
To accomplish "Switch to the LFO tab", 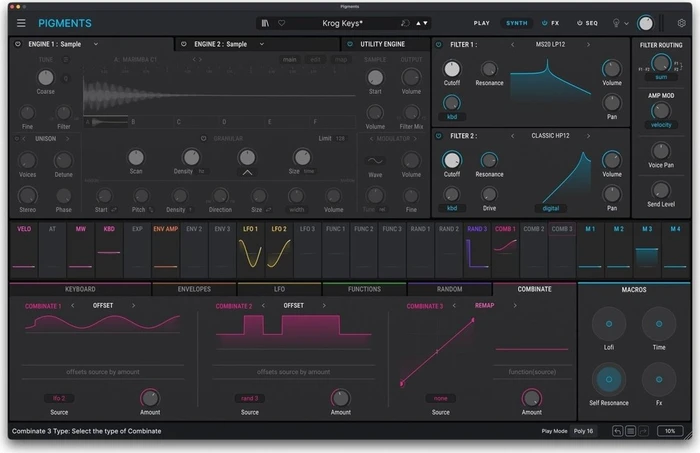I will coord(279,289).
